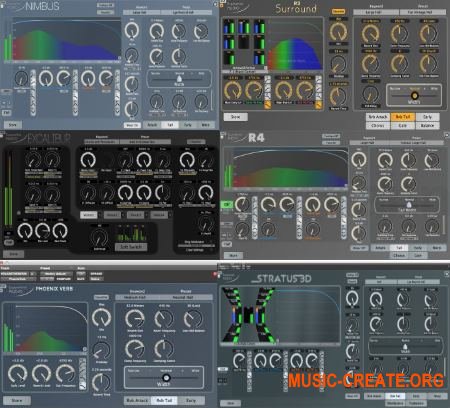The height and width of the screenshot is (408, 450).
Task: Toggle the orange Compare button in R2 Surround
Action: [338, 11]
